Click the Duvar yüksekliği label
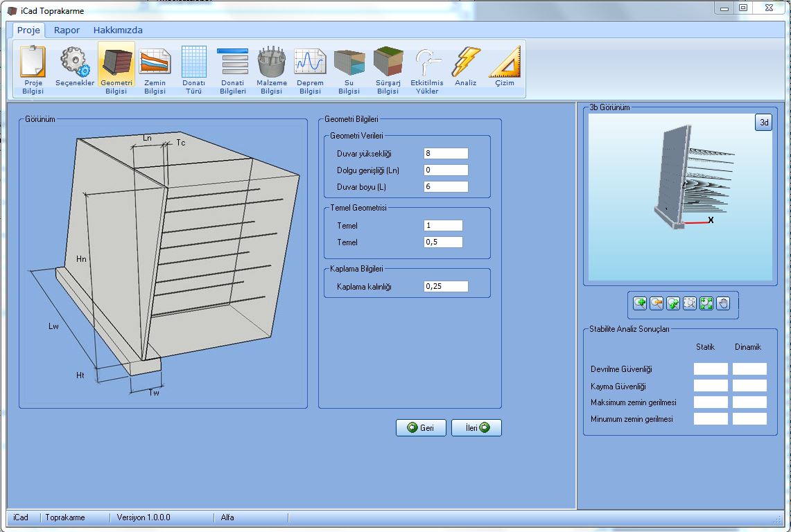This screenshot has width=791, height=532. point(364,154)
